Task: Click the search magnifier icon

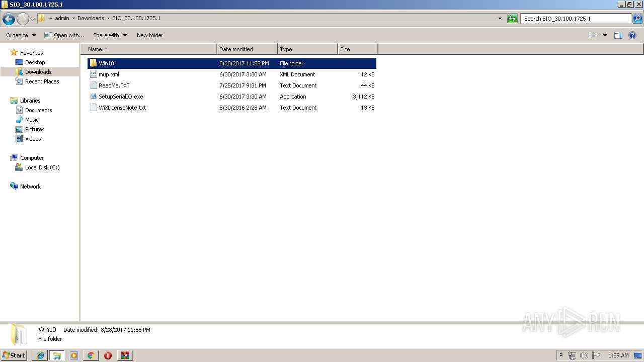Action: point(637,19)
